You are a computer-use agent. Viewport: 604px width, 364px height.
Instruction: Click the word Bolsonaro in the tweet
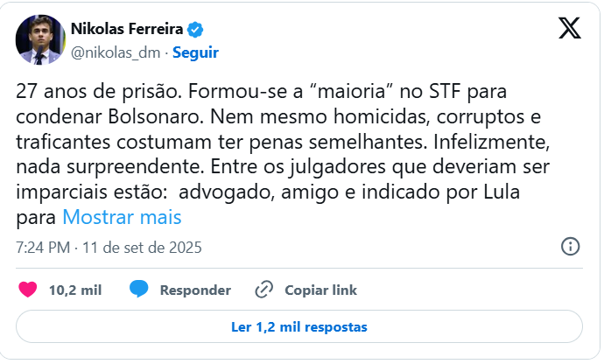coord(156,116)
